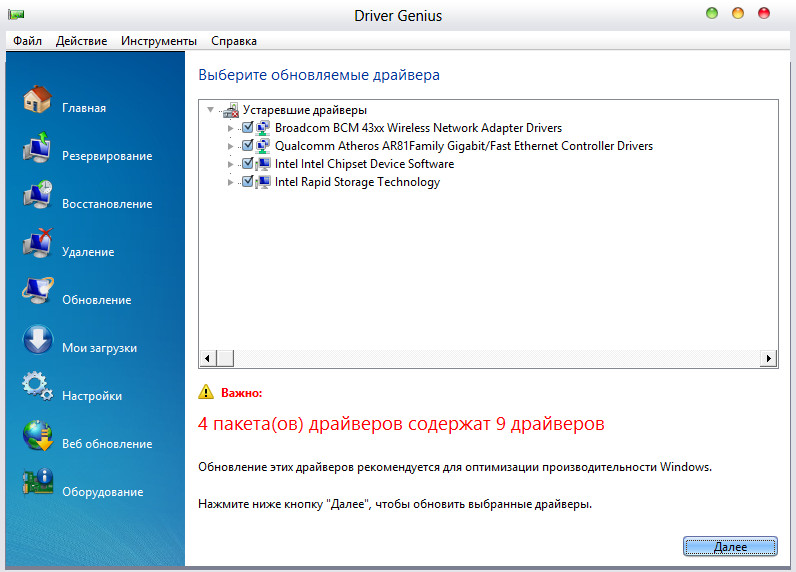Click the driver list scrollbar right arrow
This screenshot has width=796, height=572.
(x=769, y=358)
